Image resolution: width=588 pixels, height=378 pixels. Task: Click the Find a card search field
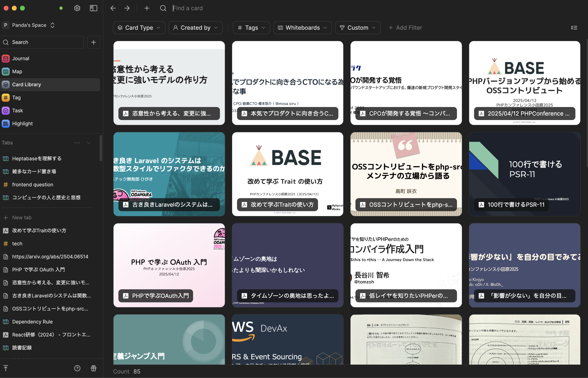click(x=188, y=8)
